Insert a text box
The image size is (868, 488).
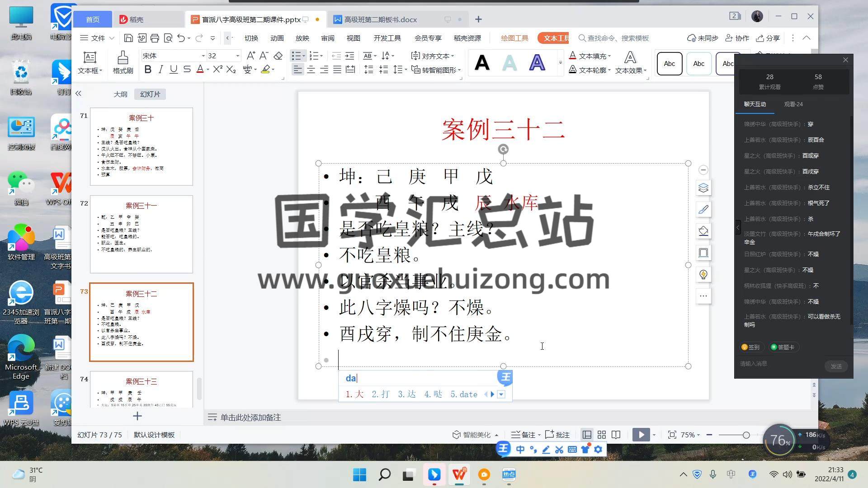click(90, 62)
